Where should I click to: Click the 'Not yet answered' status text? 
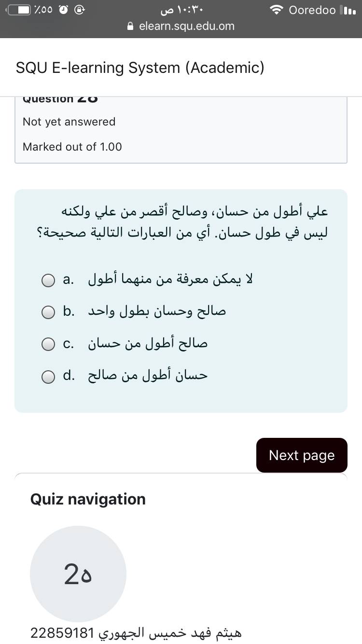69,122
